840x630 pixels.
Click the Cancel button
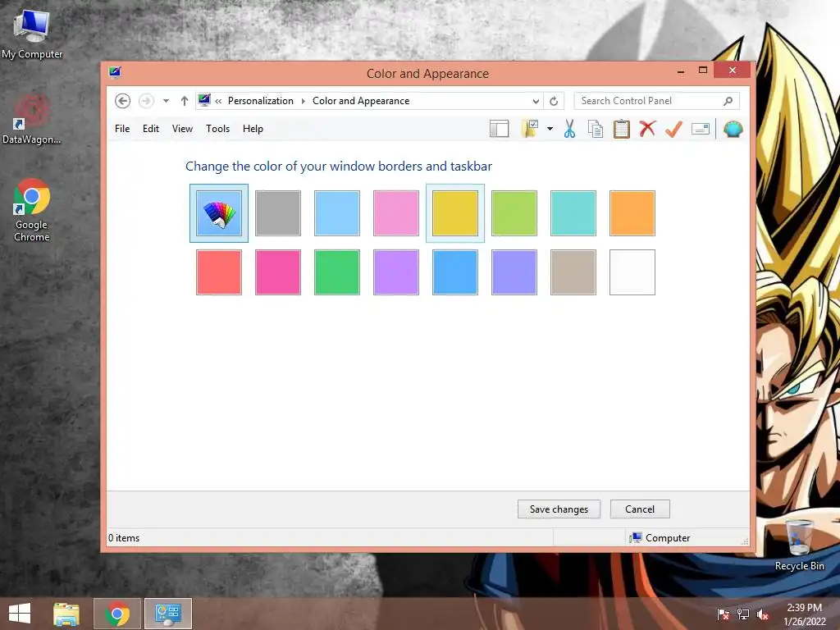pos(640,509)
